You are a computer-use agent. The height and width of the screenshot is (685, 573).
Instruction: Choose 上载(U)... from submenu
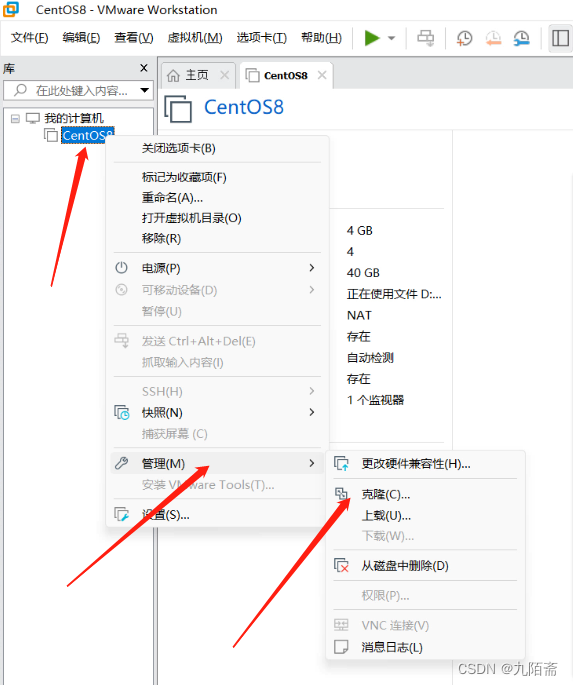point(425,516)
